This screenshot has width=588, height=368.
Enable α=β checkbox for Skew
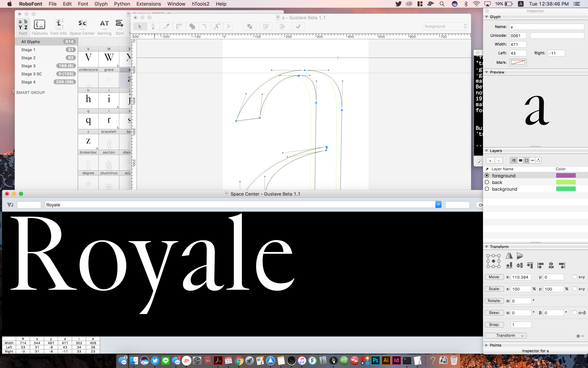click(x=575, y=312)
